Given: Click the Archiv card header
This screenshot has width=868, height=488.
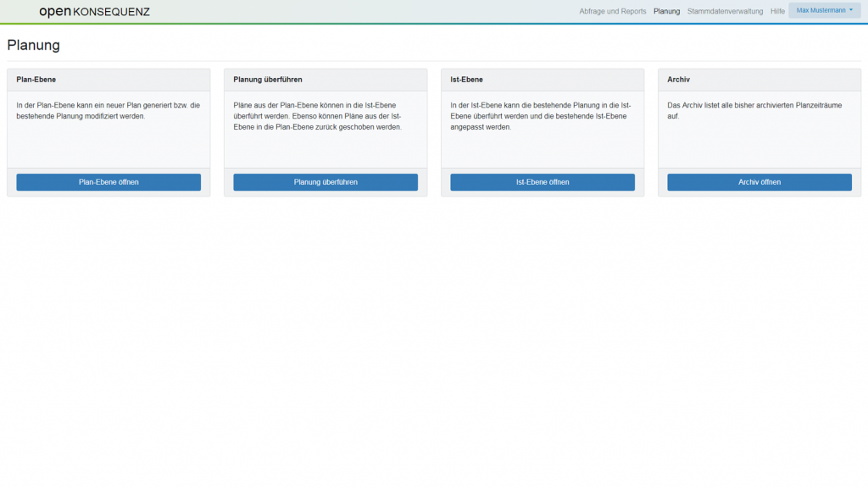Looking at the screenshot, I should pos(678,80).
